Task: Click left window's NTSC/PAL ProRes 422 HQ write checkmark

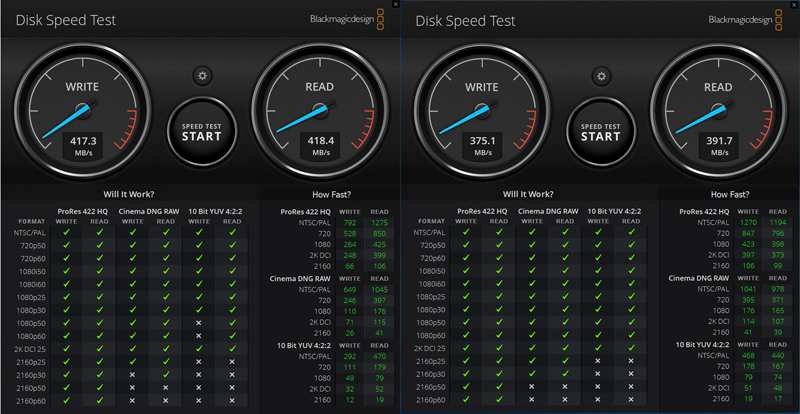Action: pyautogui.click(x=66, y=232)
